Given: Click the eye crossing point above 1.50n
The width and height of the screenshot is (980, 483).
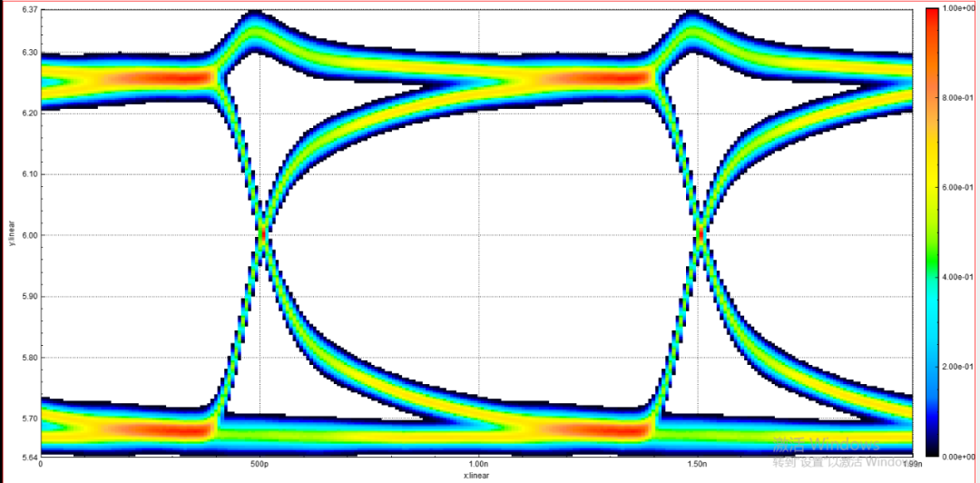Looking at the screenshot, I should pos(701,234).
